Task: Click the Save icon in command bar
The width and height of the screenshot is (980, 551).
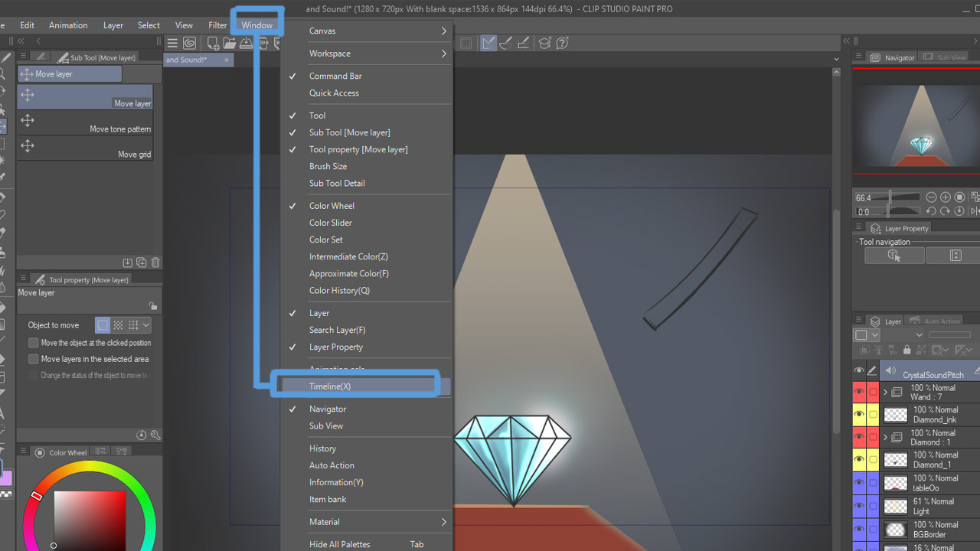Action: tap(246, 44)
